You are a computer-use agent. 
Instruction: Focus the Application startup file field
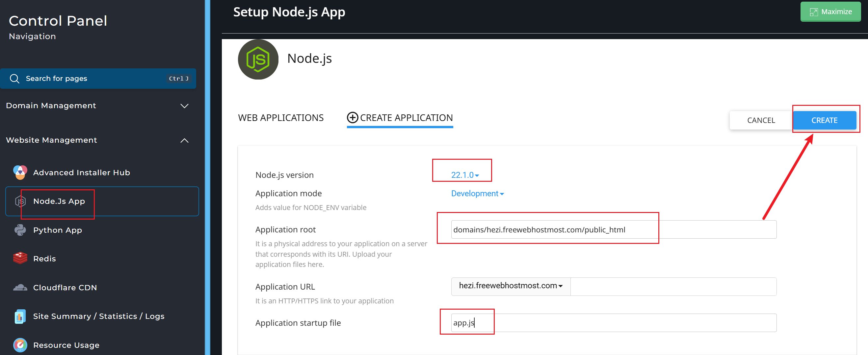click(x=613, y=323)
